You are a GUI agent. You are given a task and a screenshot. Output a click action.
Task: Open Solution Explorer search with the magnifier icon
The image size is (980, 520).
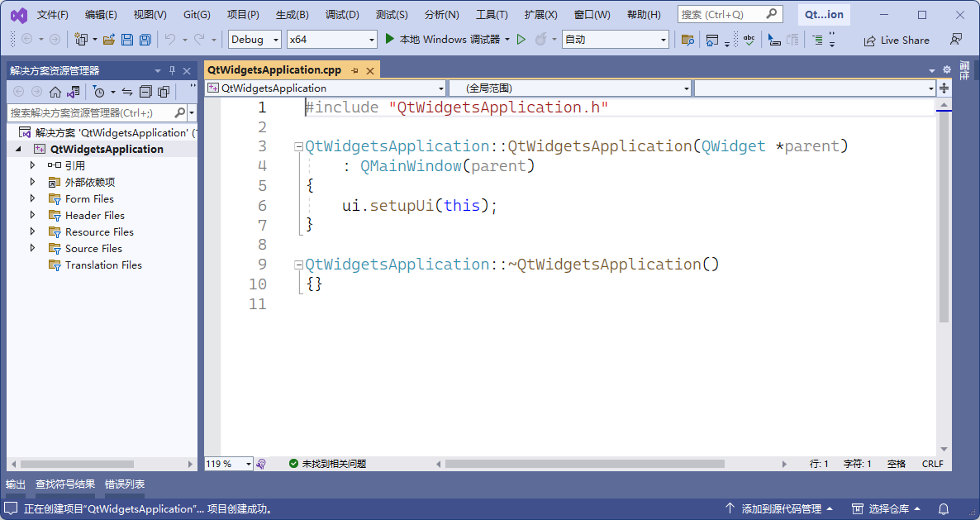179,112
